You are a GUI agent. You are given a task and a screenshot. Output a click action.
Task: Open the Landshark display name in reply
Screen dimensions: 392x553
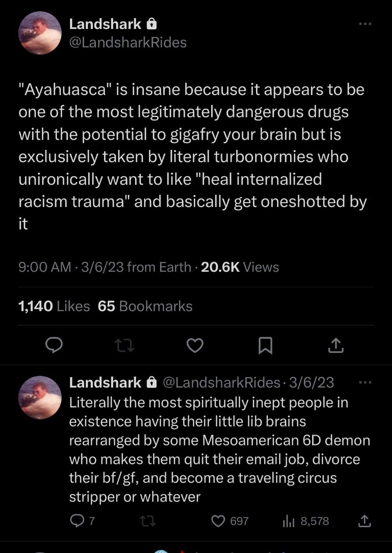(x=105, y=382)
